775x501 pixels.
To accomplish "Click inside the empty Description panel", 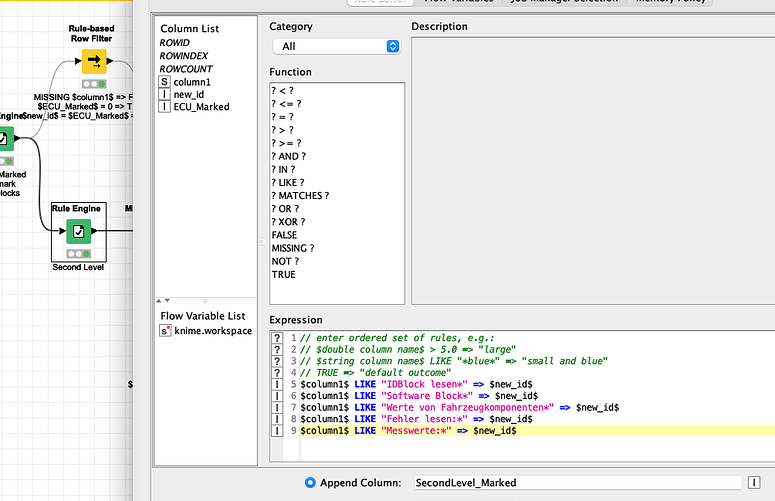I will (593, 170).
